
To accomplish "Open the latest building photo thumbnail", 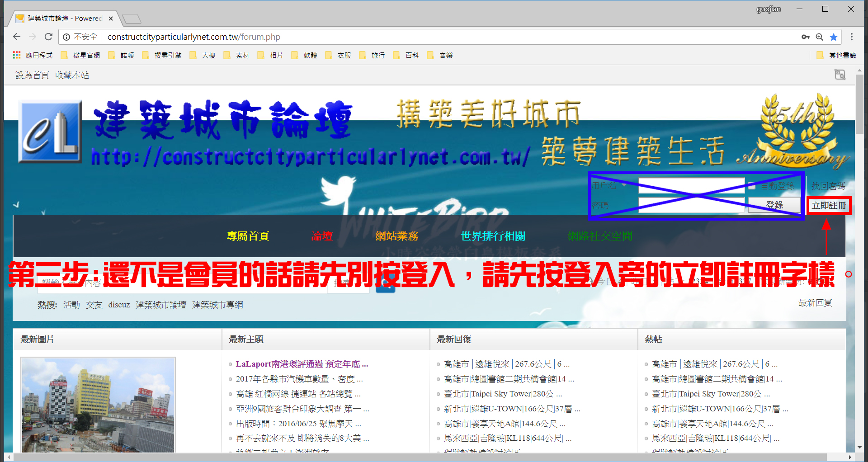I will [98, 405].
